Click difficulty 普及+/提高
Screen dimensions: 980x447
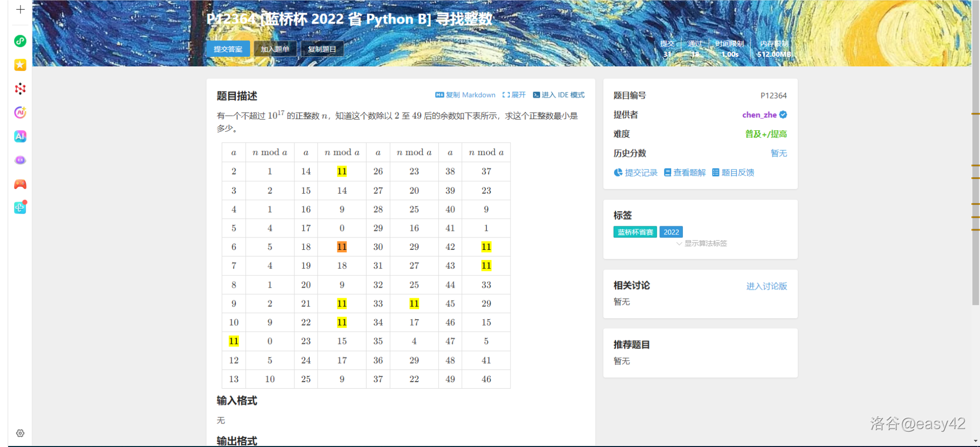point(766,134)
